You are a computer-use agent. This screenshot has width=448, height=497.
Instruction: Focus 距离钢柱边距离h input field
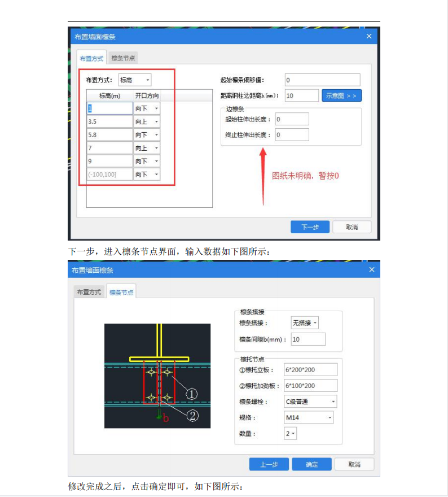(x=302, y=95)
